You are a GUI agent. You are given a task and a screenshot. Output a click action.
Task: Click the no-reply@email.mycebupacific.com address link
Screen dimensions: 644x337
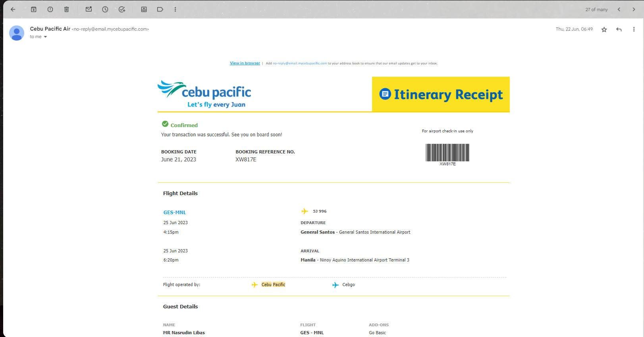click(300, 63)
